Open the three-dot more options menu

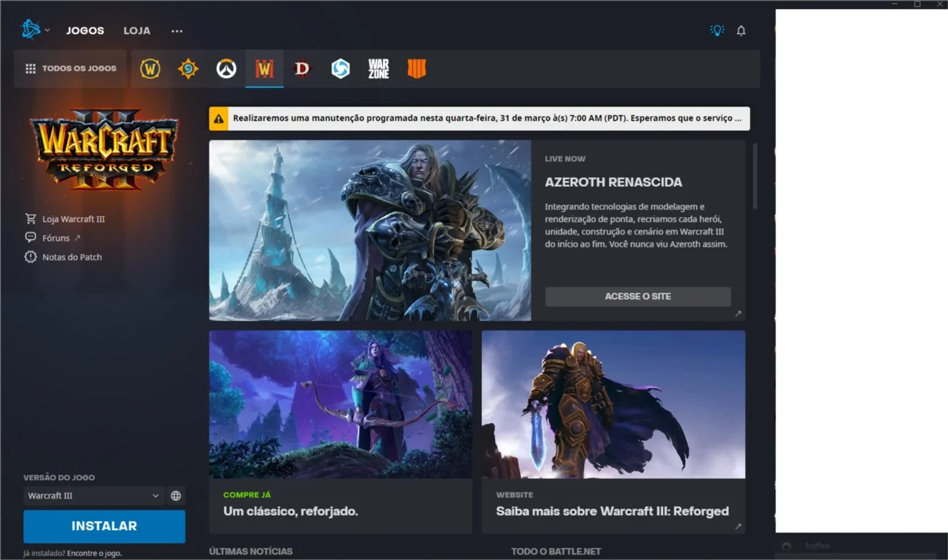tap(177, 31)
